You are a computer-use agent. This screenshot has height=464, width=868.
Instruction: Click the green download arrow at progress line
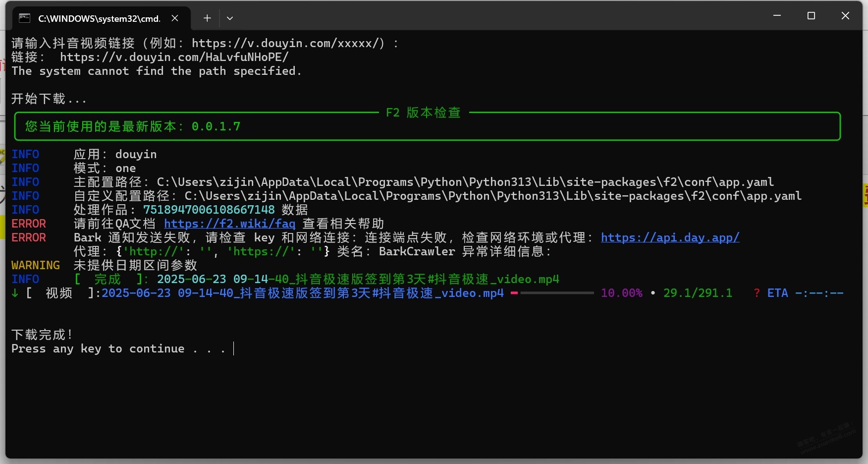click(x=15, y=293)
